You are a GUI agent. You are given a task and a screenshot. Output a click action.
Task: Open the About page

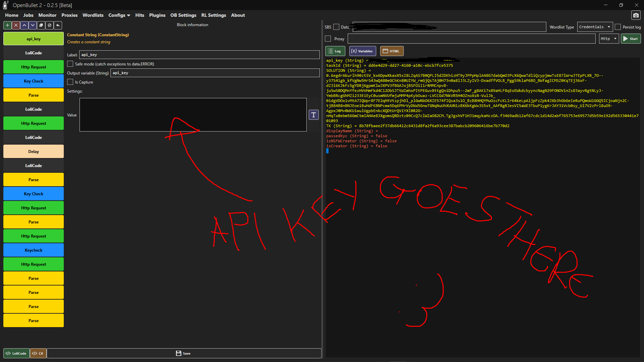(238, 15)
